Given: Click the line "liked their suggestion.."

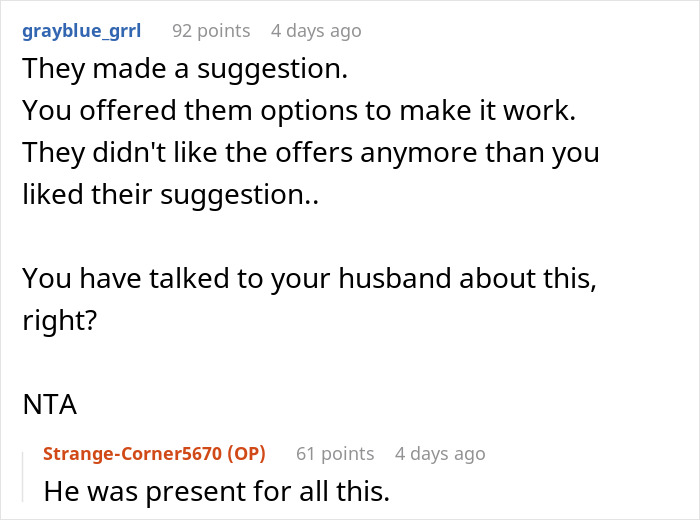Looking at the screenshot, I should point(170,195).
